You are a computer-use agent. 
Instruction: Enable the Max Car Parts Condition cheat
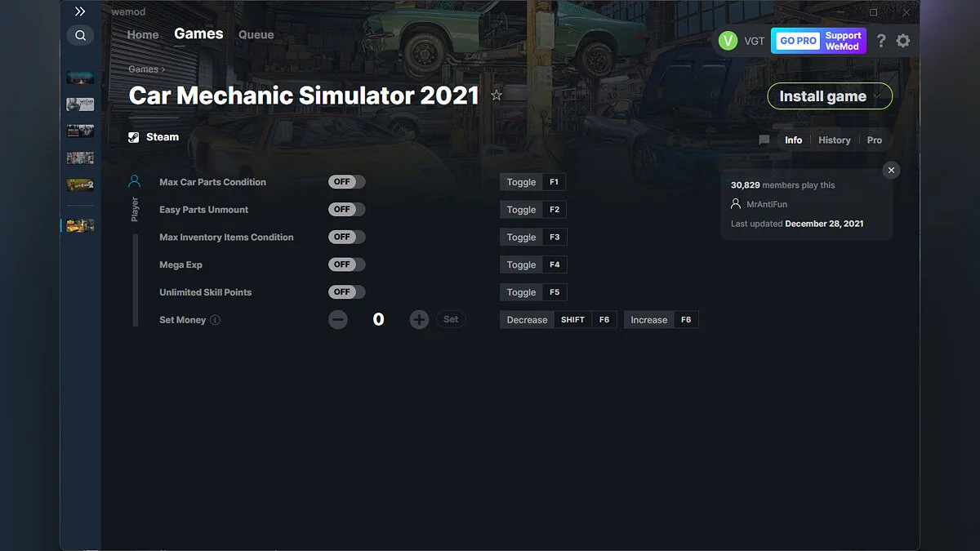click(346, 181)
